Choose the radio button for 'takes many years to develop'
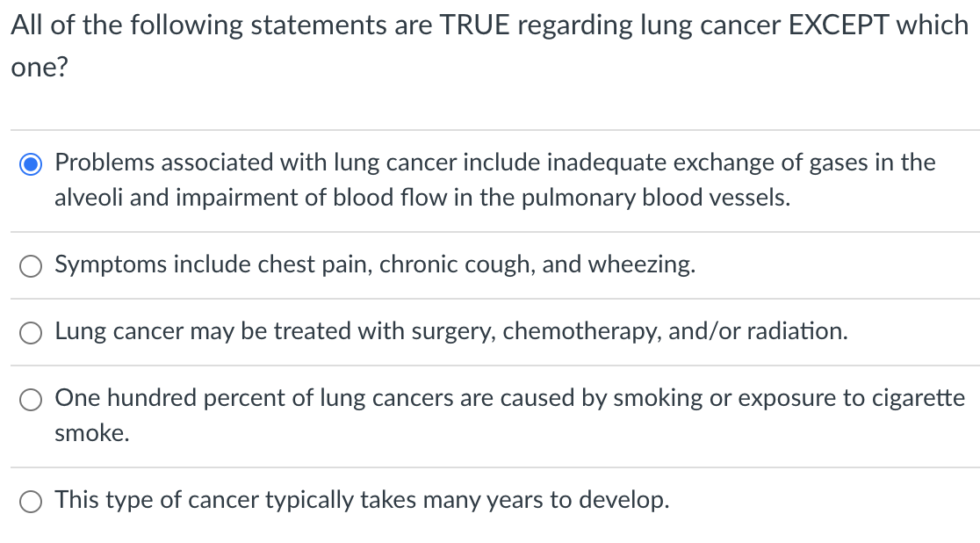The image size is (980, 543). point(31,502)
